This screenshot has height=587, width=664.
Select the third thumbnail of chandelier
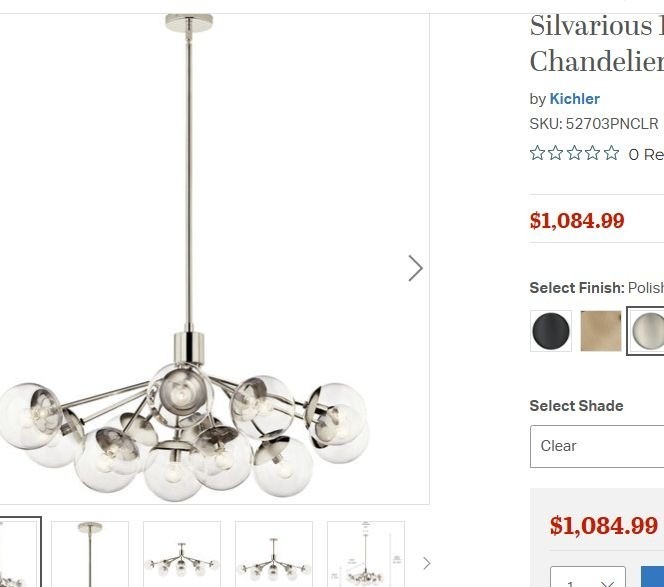(x=182, y=554)
